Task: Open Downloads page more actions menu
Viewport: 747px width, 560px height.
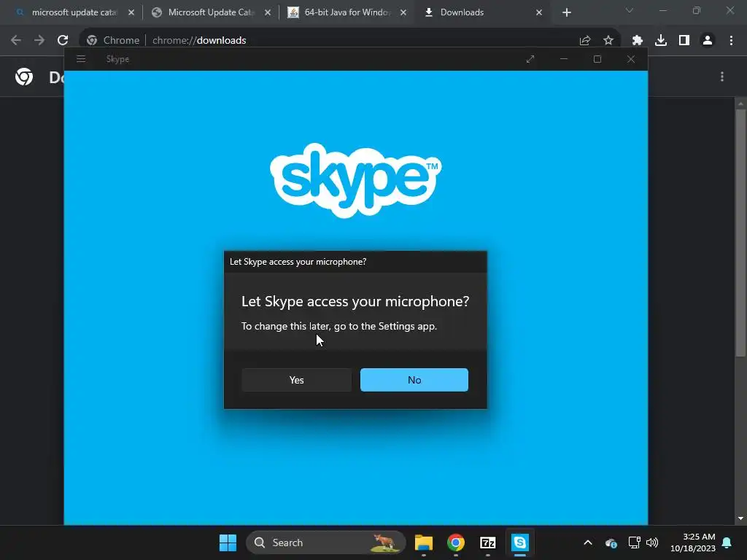Action: [722, 77]
